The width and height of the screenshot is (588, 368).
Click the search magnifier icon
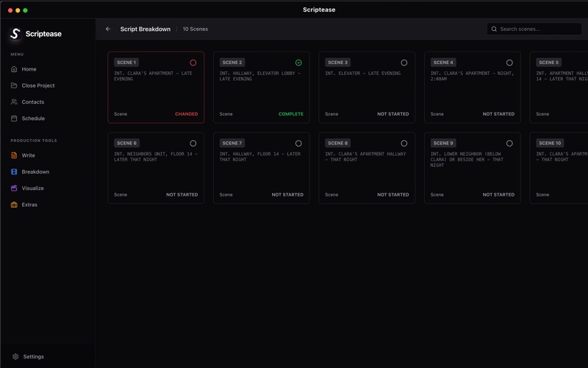(x=494, y=29)
